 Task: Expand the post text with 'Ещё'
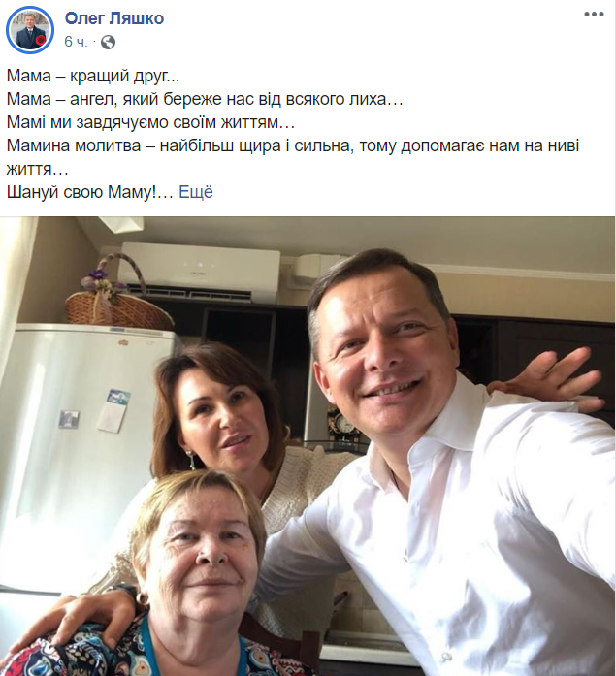point(196,192)
